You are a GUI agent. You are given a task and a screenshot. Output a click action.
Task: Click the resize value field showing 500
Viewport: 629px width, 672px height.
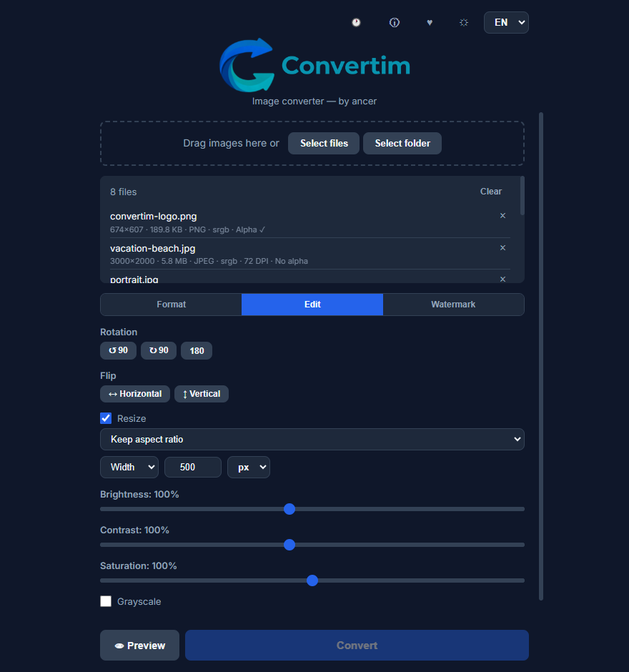(x=193, y=467)
